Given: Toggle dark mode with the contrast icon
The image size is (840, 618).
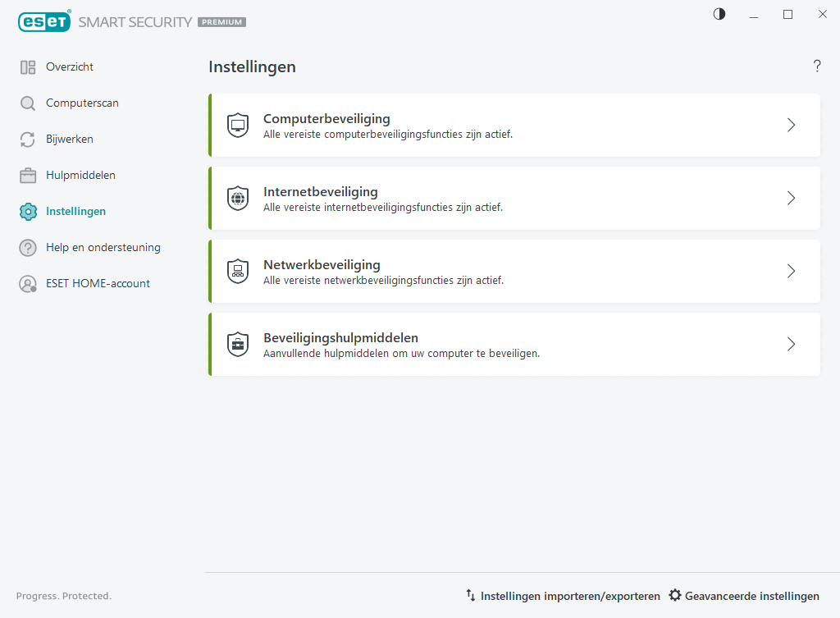Looking at the screenshot, I should tap(719, 14).
